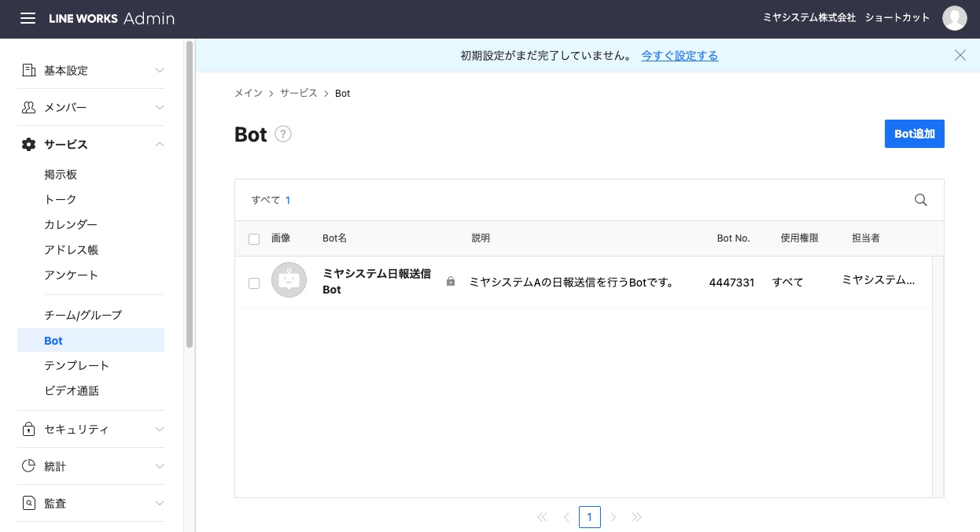Viewport: 980px width, 532px height.
Task: Open the user profile avatar
Action: pyautogui.click(x=954, y=18)
